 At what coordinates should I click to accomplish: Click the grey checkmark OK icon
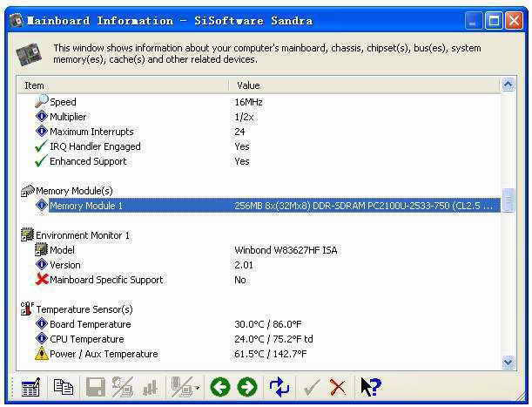pos(311,387)
